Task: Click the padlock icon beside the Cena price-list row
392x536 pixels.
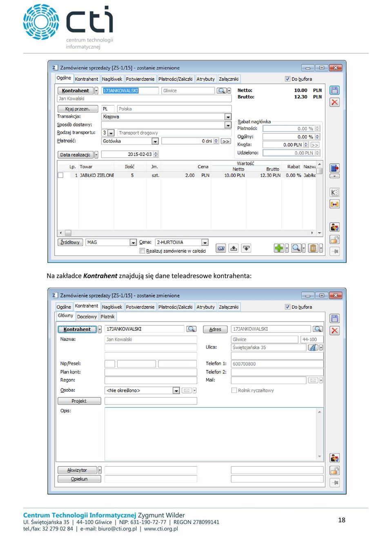Action: point(334,239)
